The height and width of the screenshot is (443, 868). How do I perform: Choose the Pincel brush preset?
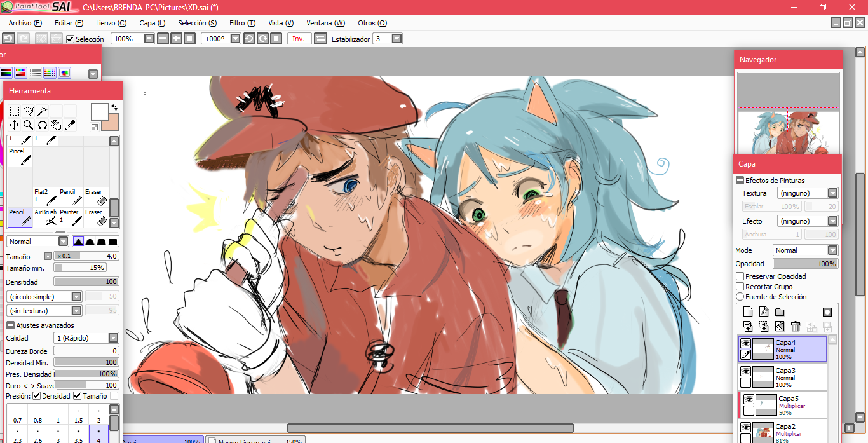20,156
